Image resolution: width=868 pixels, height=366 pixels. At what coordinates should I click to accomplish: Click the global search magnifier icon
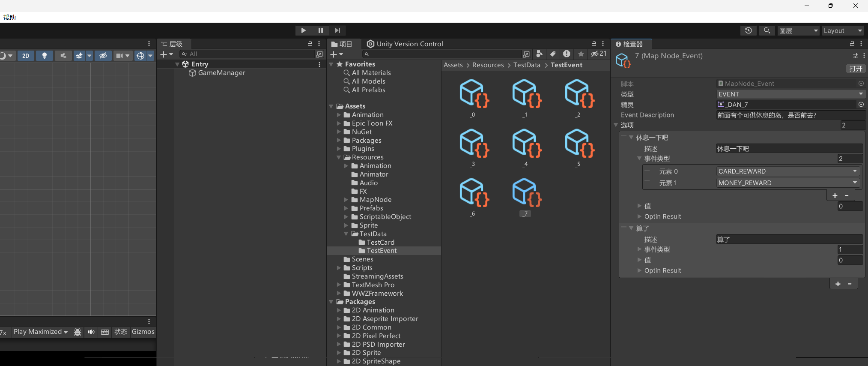pyautogui.click(x=767, y=30)
